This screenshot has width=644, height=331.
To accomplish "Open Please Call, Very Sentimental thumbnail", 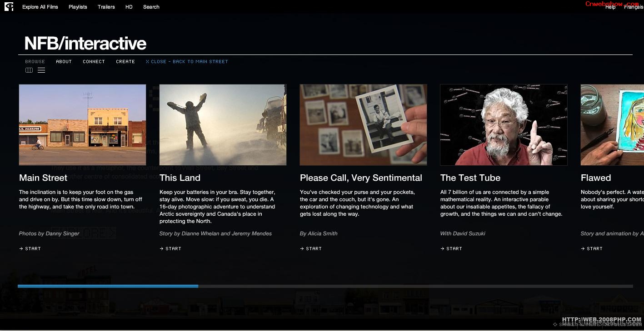I will click(363, 124).
